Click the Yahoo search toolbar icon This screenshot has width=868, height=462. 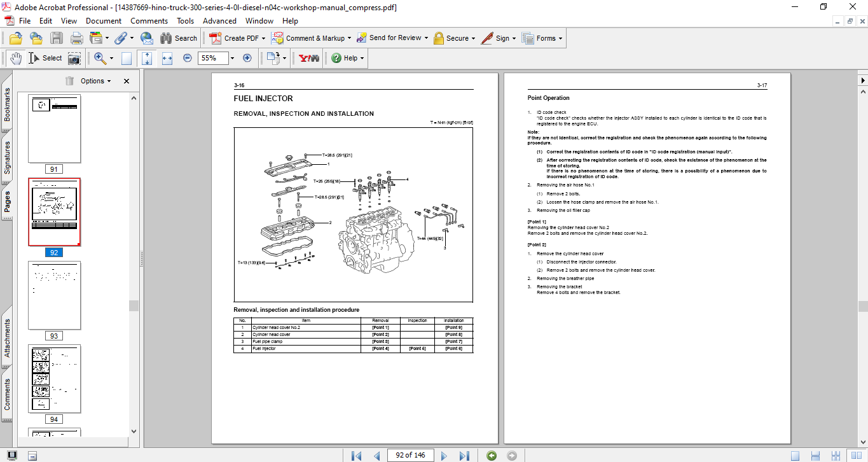click(x=309, y=58)
